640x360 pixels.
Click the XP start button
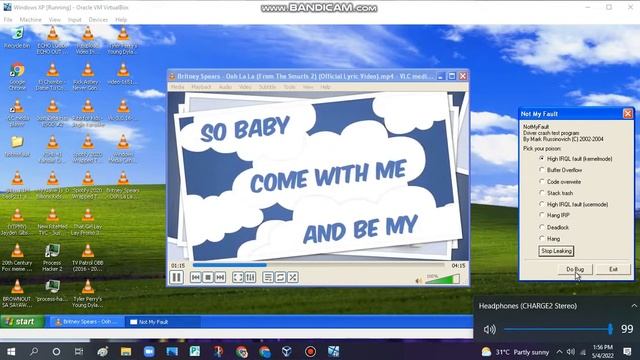tap(22, 322)
